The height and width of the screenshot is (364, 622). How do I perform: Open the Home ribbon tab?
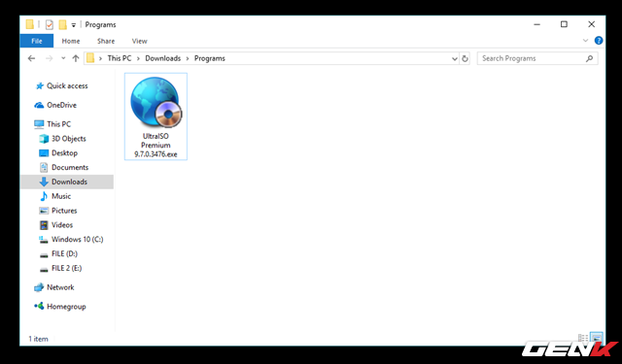(71, 41)
